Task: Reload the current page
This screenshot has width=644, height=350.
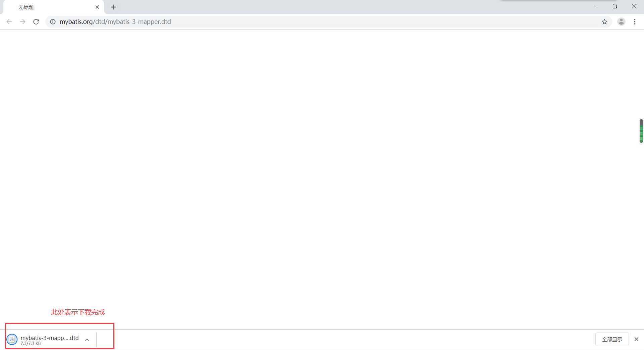Action: pyautogui.click(x=36, y=22)
